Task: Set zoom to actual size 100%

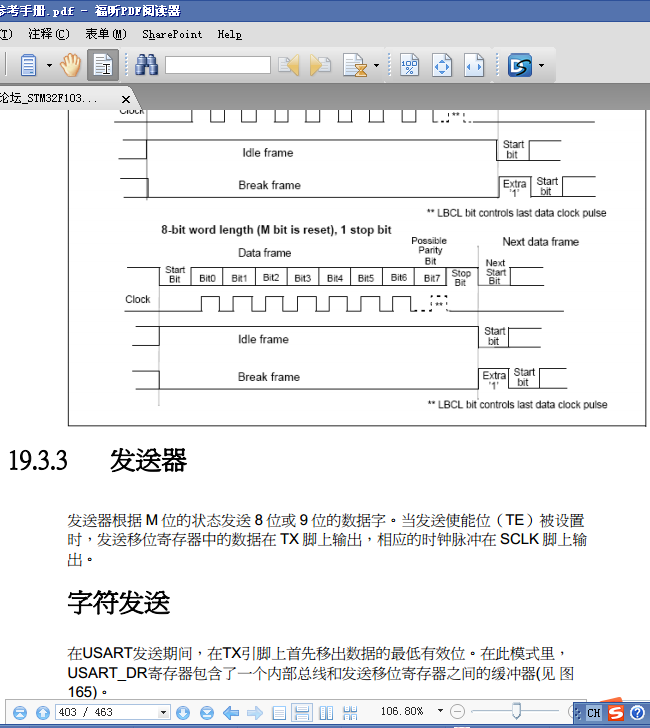Action: (x=410, y=66)
